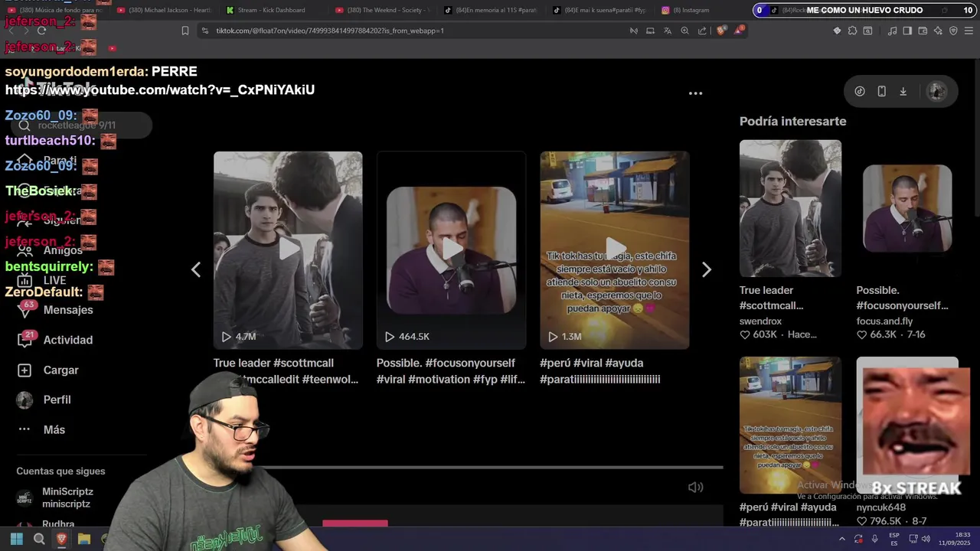Switch to The Weeknd - Society tab
The width and height of the screenshot is (980, 551).
coord(383,10)
